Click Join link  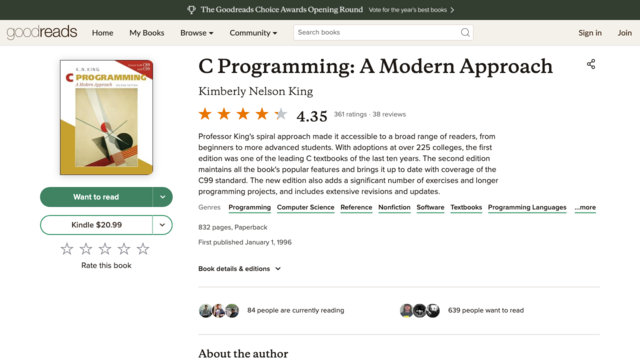coord(624,33)
